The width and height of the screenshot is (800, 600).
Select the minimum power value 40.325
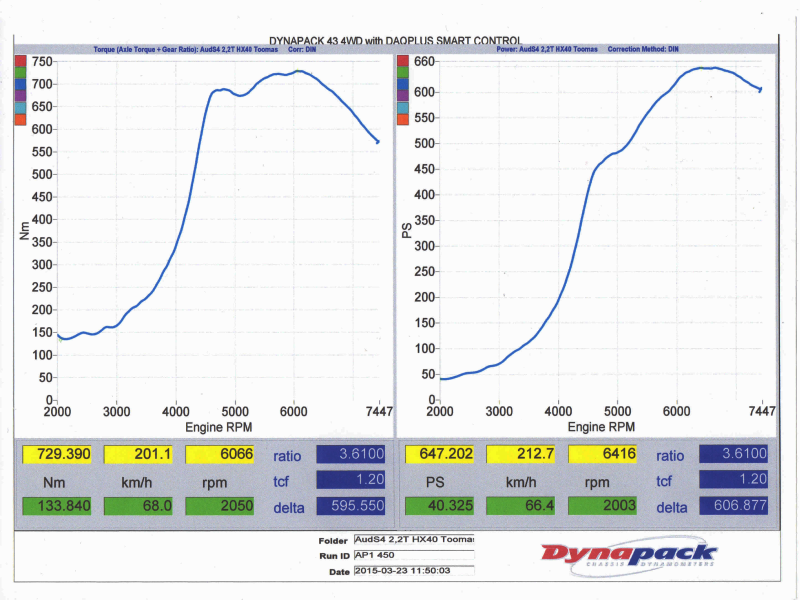pos(439,506)
